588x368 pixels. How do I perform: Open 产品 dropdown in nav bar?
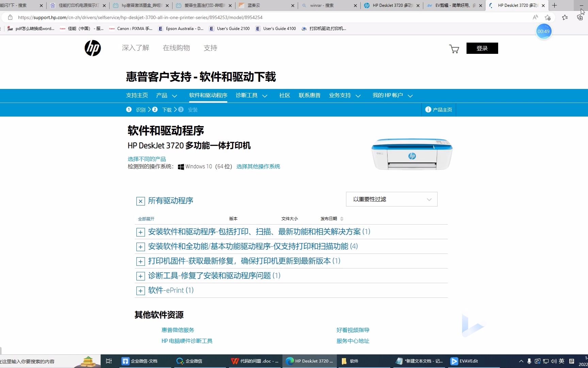[166, 95]
